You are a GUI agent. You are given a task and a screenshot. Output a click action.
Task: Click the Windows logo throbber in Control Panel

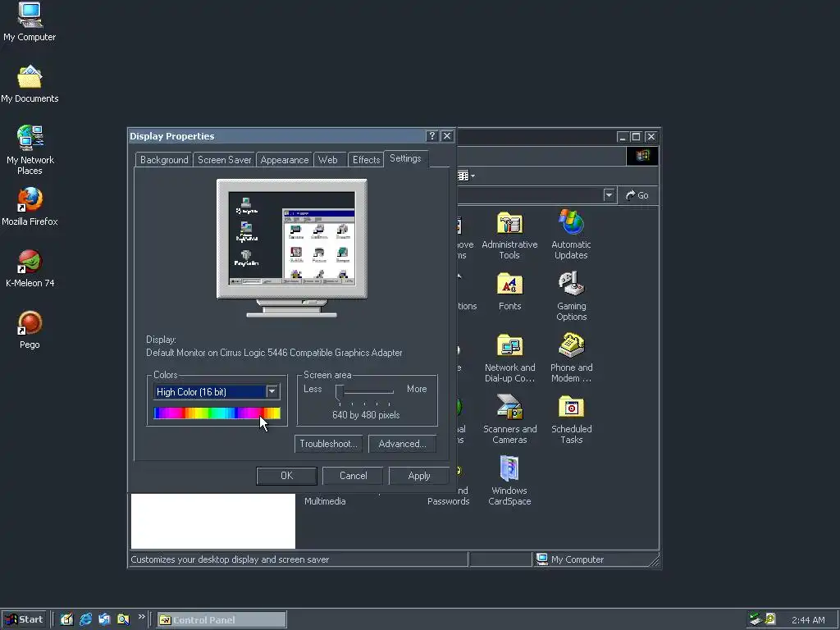point(642,156)
